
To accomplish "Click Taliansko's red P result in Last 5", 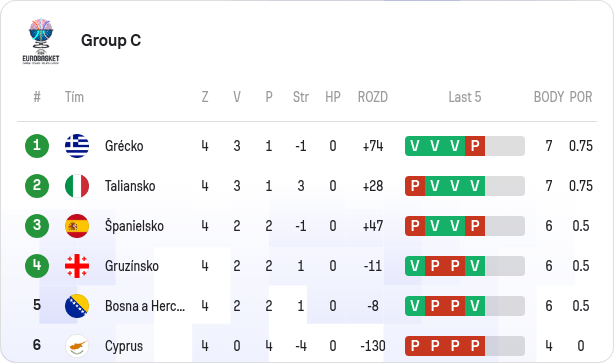I will point(415,186).
